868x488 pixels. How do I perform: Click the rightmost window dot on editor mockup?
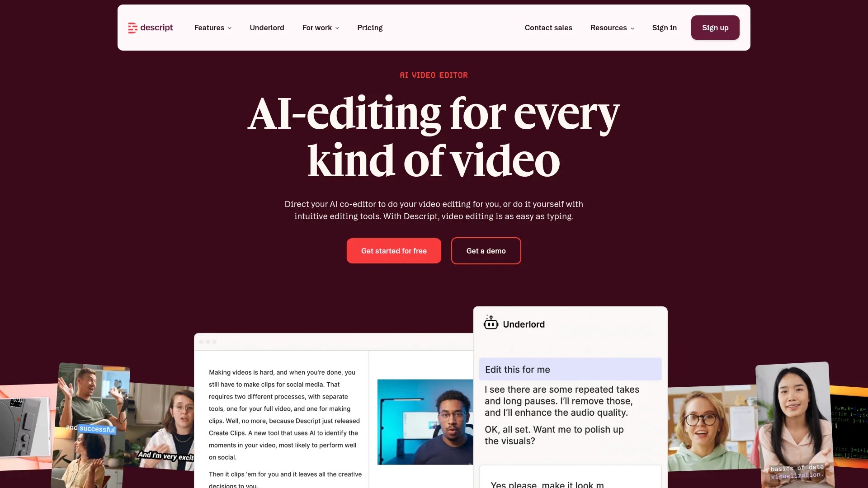click(x=215, y=342)
